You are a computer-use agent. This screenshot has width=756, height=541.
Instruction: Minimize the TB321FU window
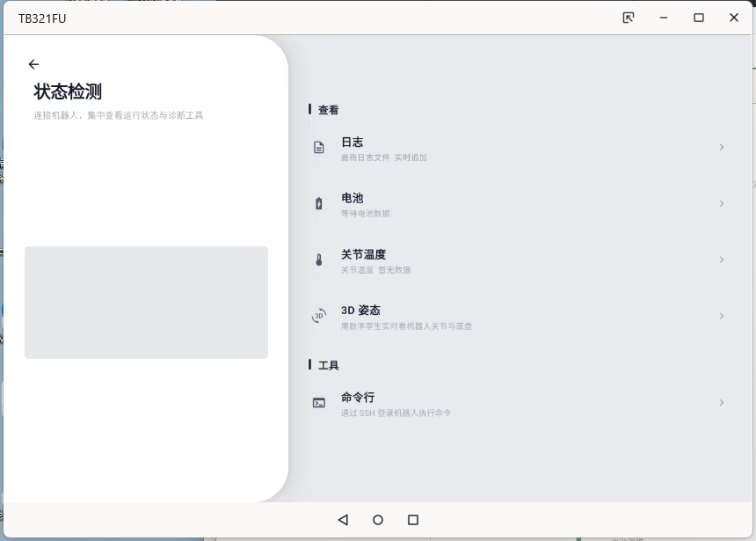click(x=664, y=18)
